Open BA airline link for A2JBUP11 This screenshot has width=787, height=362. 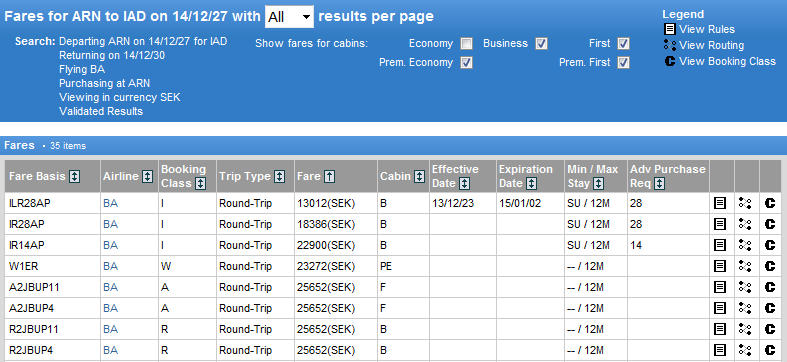tap(110, 287)
